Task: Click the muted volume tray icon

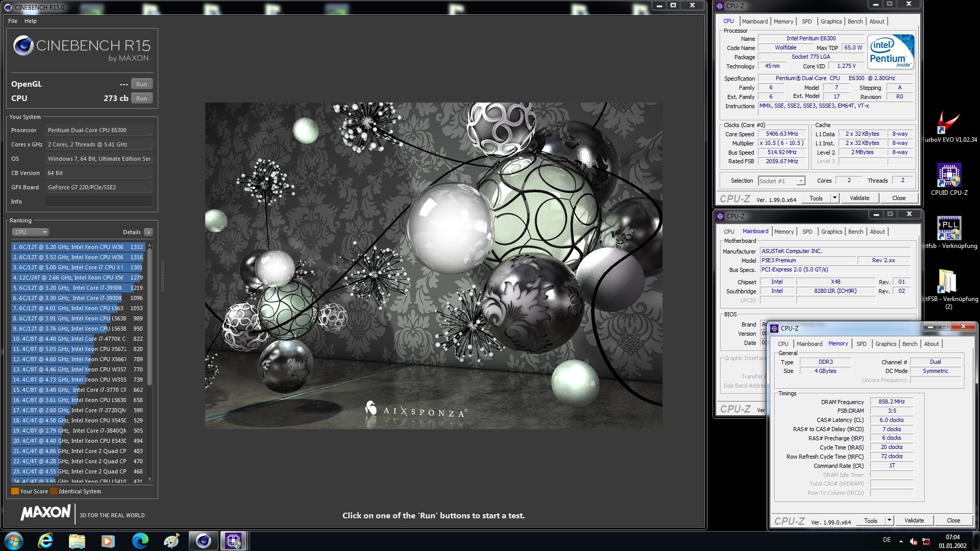Action: click(x=914, y=541)
